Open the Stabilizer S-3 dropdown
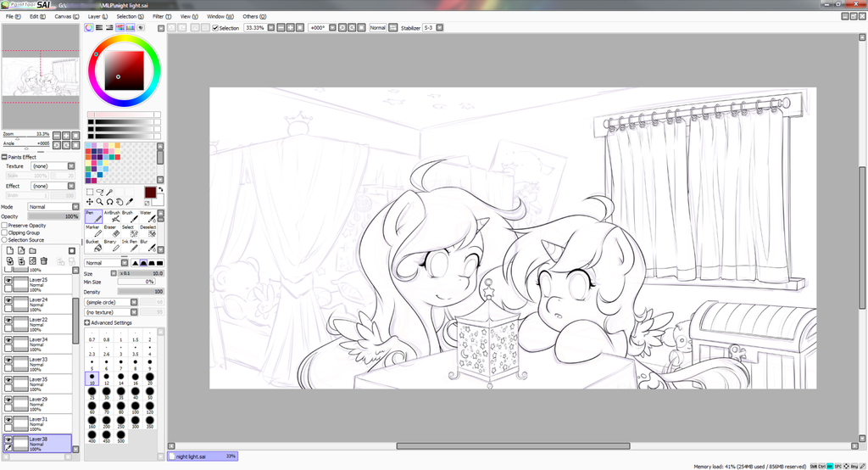 click(440, 28)
